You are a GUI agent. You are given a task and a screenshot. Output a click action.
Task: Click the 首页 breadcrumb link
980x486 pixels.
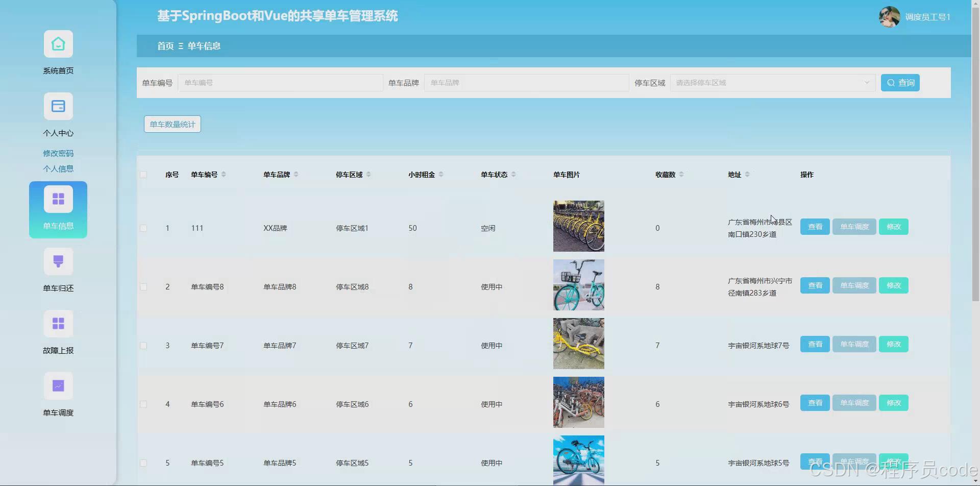pos(164,46)
